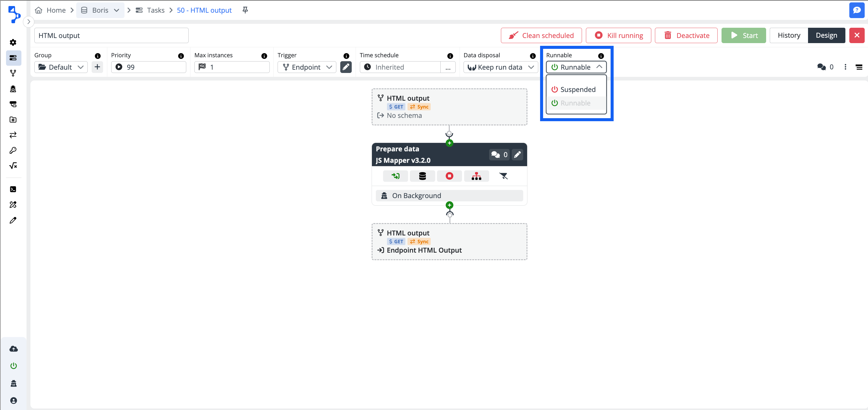Expand the Group Default dropdown
The width and height of the screenshot is (868, 410).
click(61, 67)
